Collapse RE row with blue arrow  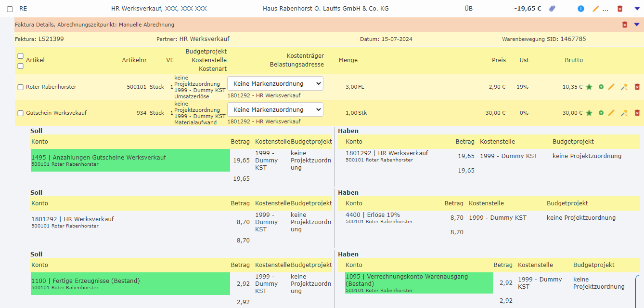click(637, 9)
